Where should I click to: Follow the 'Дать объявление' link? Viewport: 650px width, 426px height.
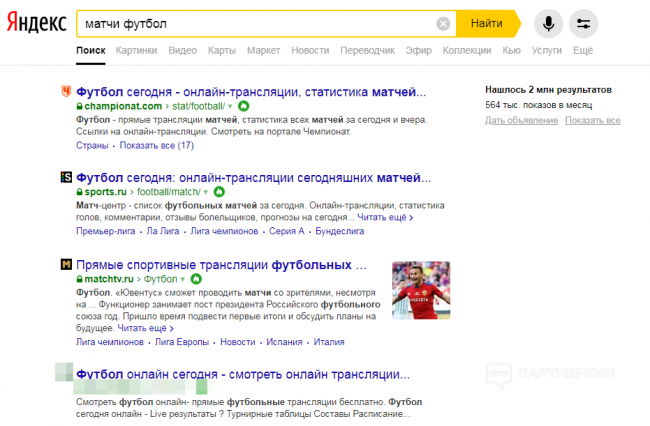pyautogui.click(x=521, y=120)
